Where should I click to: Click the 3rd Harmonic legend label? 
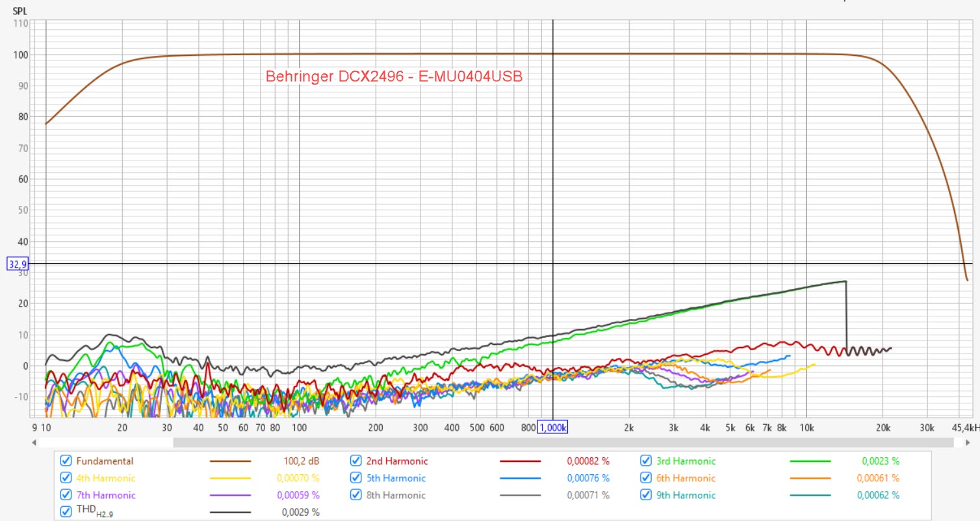[x=687, y=461]
